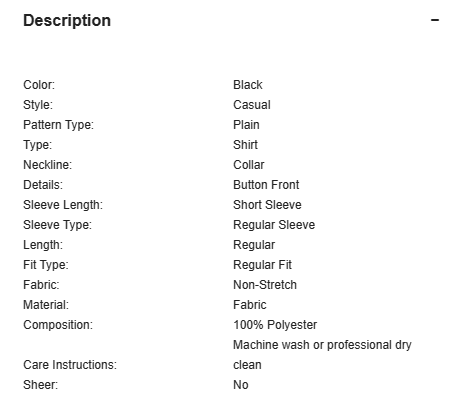Click the Sheer label
The height and width of the screenshot is (409, 465).
(40, 385)
